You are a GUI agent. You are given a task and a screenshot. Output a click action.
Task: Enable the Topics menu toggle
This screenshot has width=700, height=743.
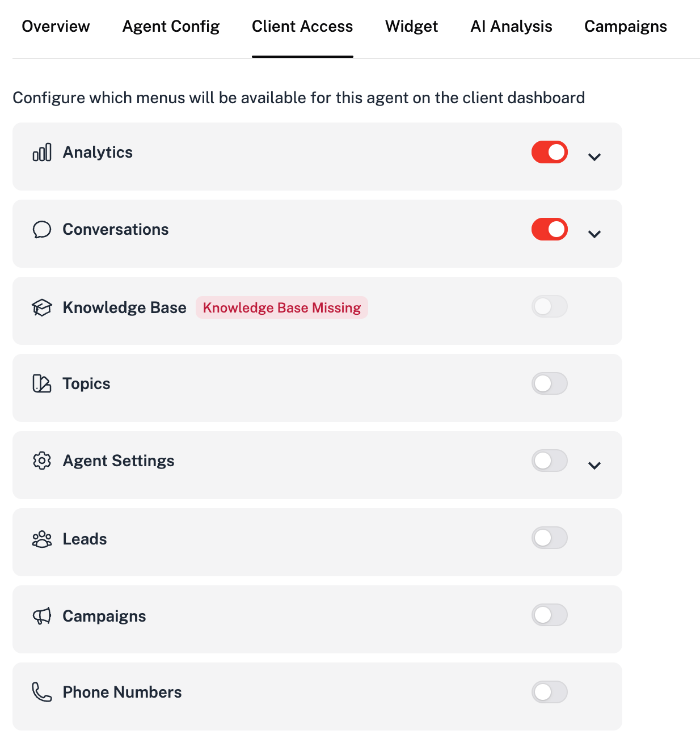click(549, 383)
